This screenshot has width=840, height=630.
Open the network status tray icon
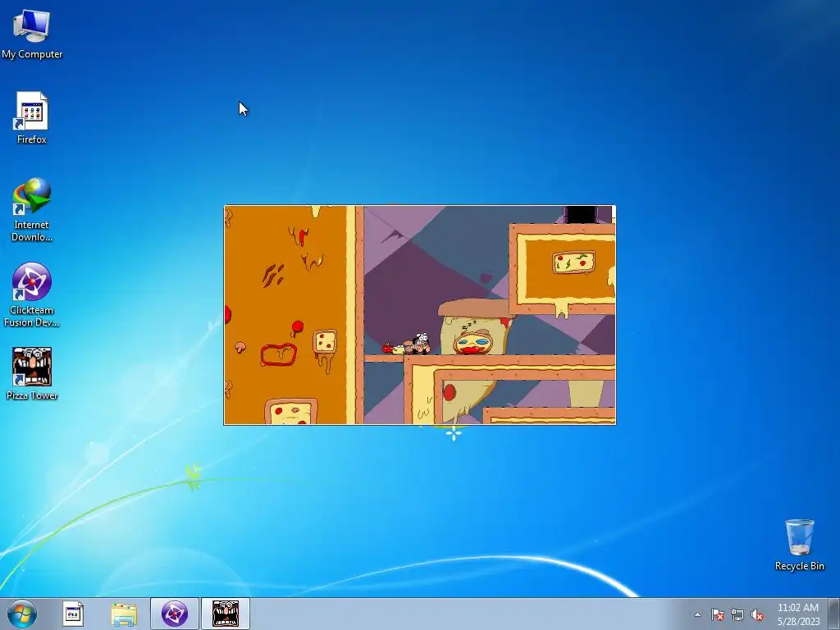click(x=737, y=614)
